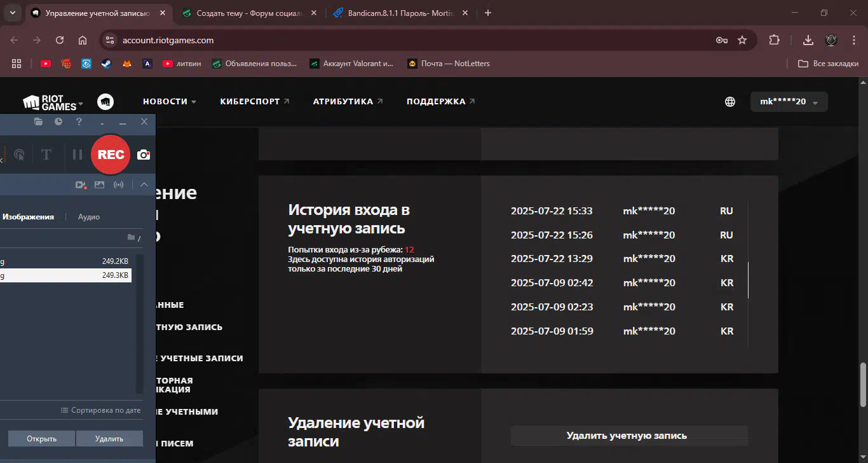Open Bandicam scheduled recording clock icon
Screen dimensions: 868x463
(58, 121)
